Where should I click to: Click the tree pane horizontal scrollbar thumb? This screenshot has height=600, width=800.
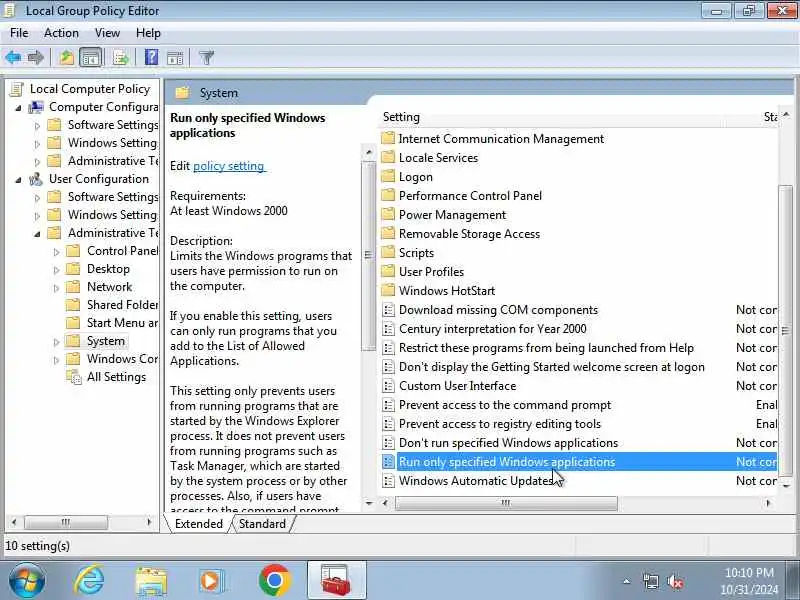point(66,522)
